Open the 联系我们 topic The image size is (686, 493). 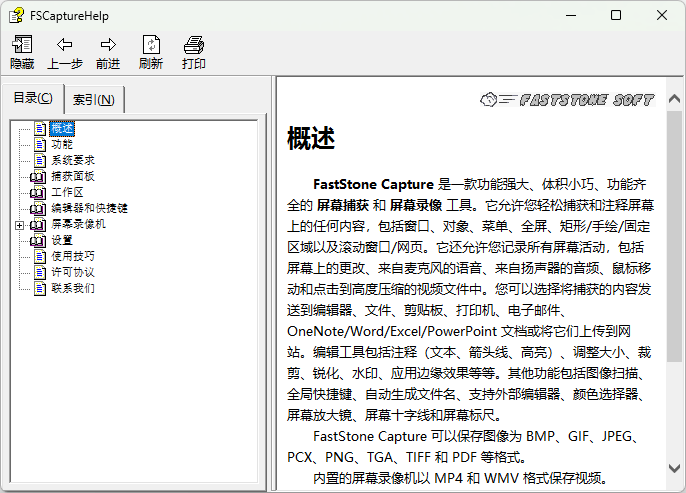pyautogui.click(x=73, y=288)
